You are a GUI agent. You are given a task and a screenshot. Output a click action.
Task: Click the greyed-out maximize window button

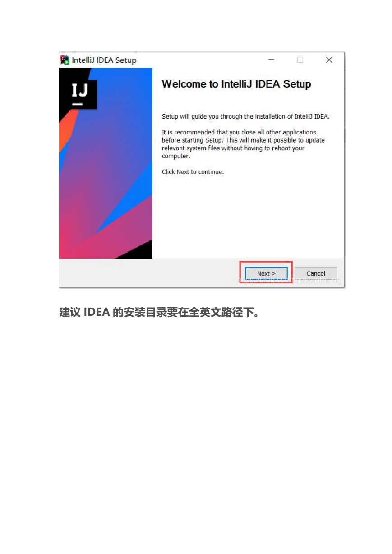tap(300, 60)
